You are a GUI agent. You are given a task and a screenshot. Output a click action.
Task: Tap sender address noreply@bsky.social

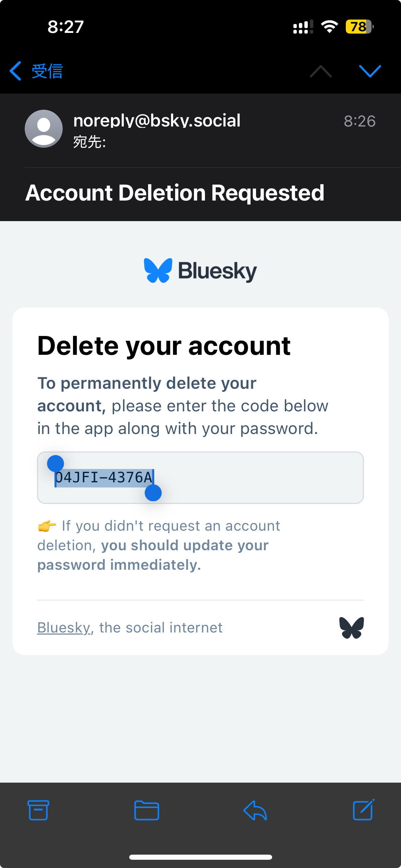coord(157,120)
